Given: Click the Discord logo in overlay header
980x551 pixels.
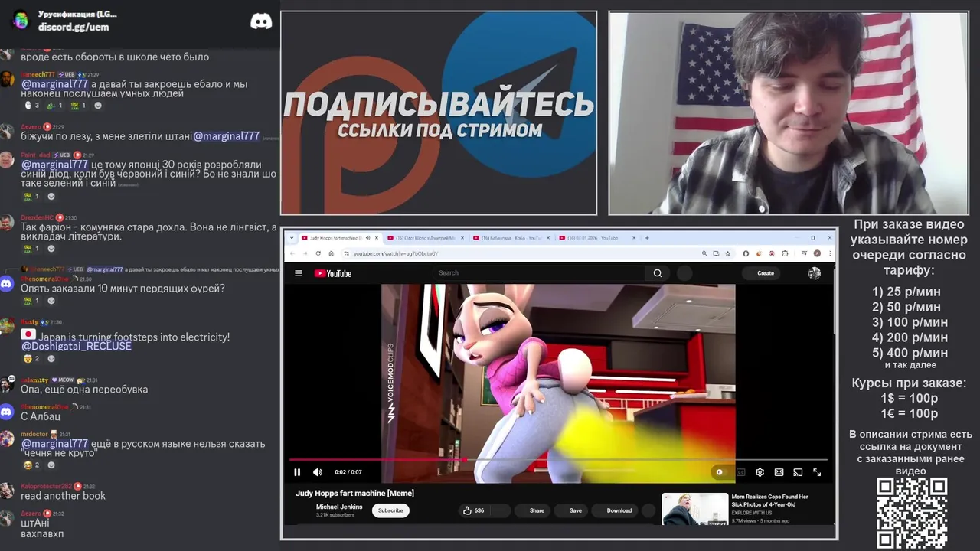Looking at the screenshot, I should pos(261,21).
